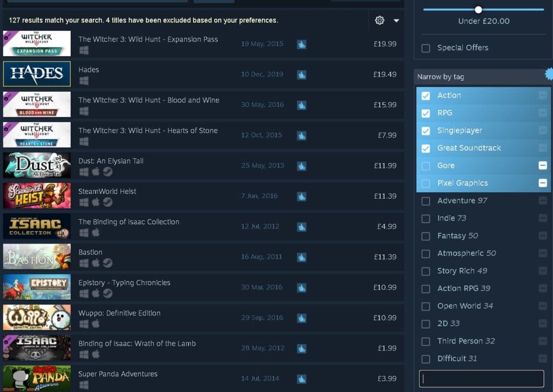This screenshot has height=392, width=553.
Task: Click the Steam icon on Dust: An Elysian Tail
Action: pyautogui.click(x=107, y=172)
